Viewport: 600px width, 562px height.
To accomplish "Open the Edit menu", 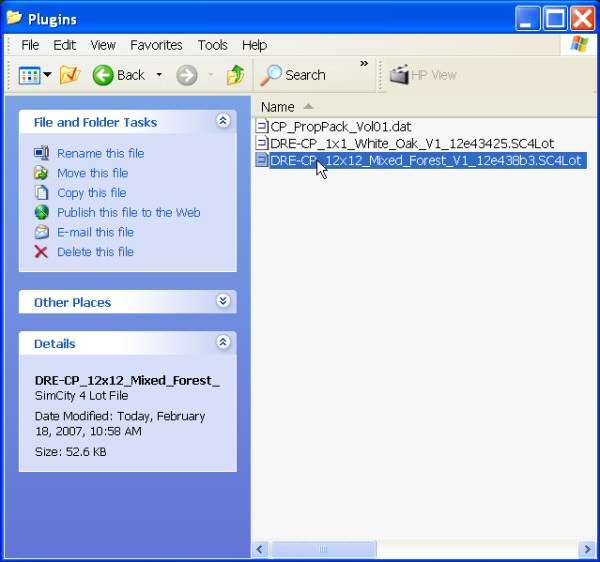I will (x=64, y=45).
